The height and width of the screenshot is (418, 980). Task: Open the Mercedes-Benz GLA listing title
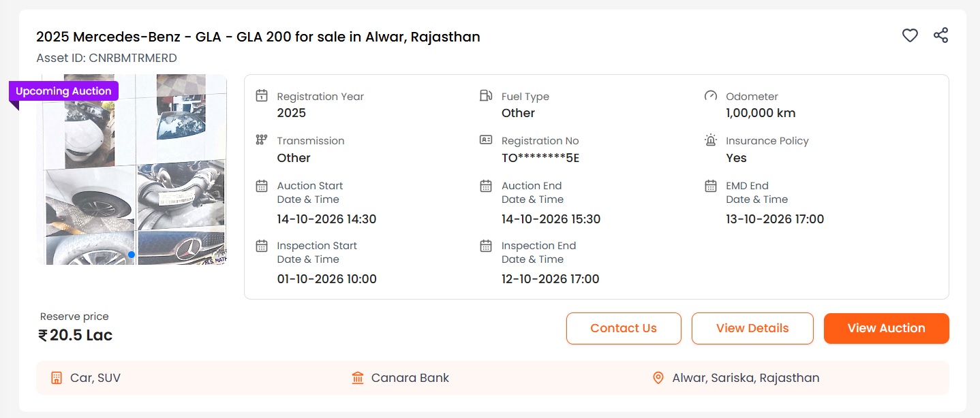pyautogui.click(x=258, y=37)
